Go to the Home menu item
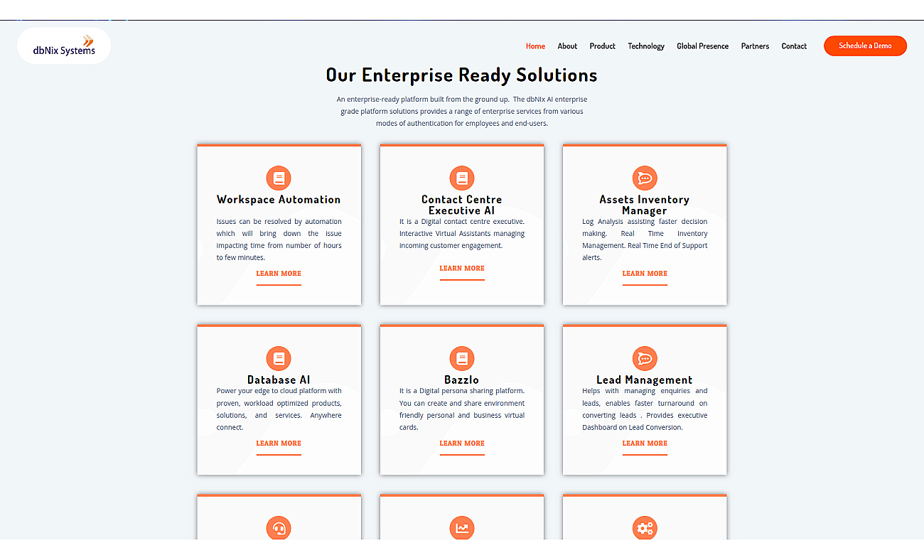 coord(535,46)
